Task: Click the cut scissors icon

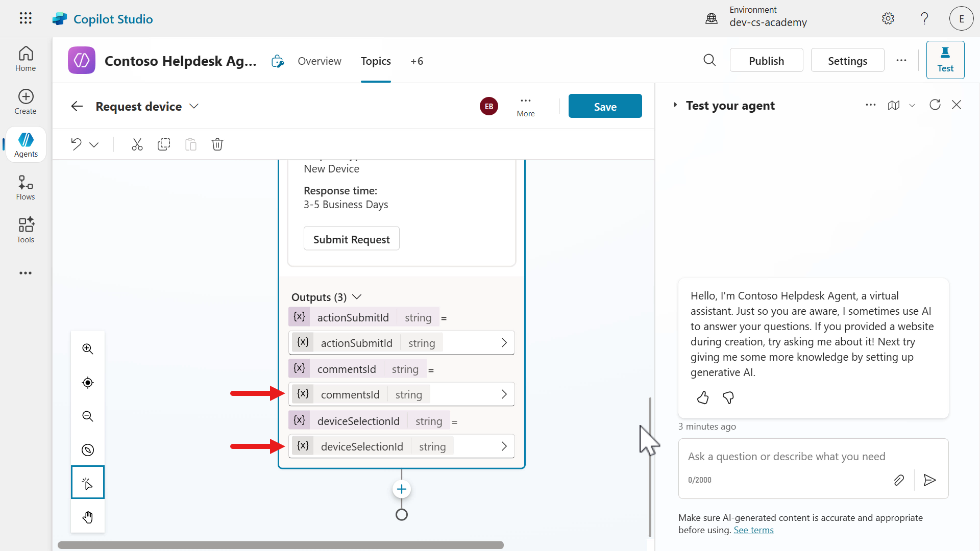Action: coord(137,144)
